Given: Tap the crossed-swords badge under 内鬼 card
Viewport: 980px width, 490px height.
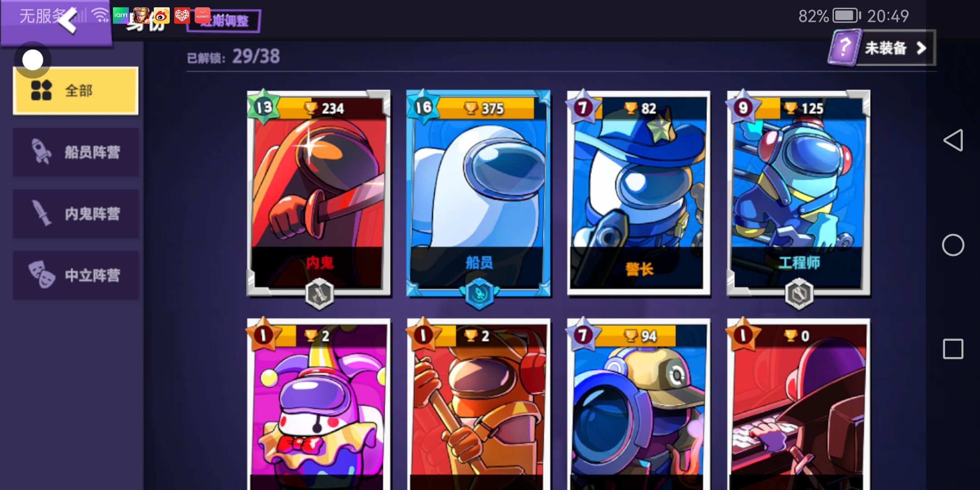Looking at the screenshot, I should tap(319, 294).
